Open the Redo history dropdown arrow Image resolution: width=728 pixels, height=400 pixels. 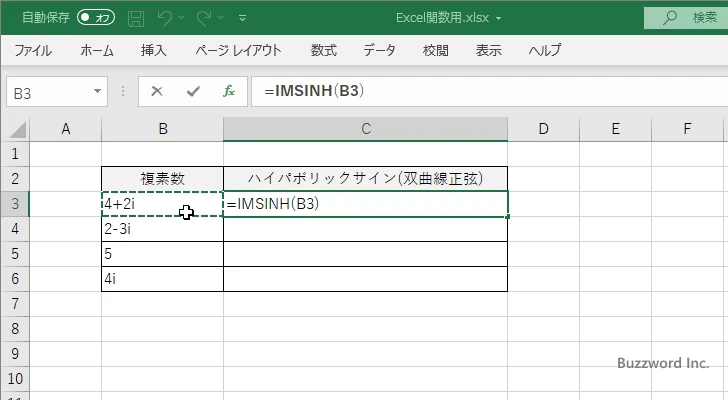click(x=221, y=18)
